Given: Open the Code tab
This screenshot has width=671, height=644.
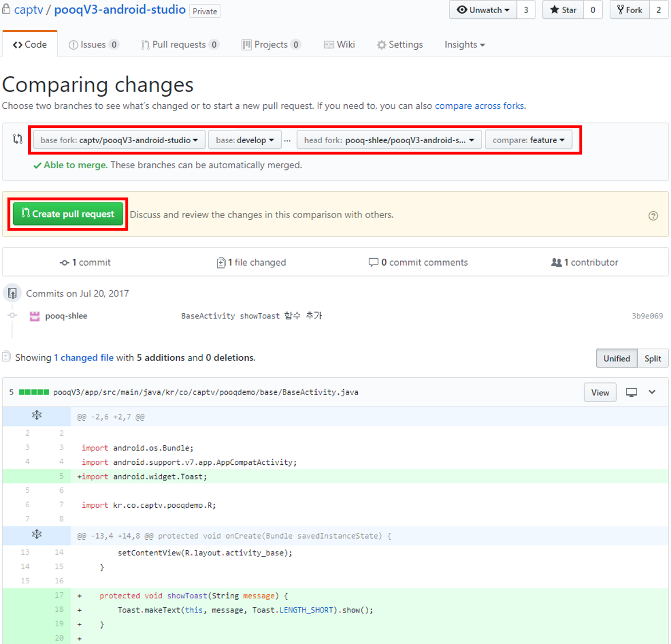Looking at the screenshot, I should click(x=30, y=45).
